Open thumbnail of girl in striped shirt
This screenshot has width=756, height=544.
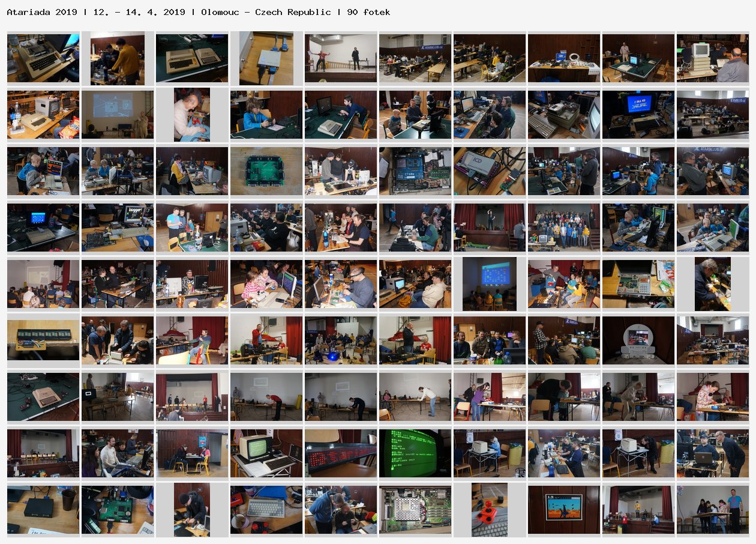[266, 284]
